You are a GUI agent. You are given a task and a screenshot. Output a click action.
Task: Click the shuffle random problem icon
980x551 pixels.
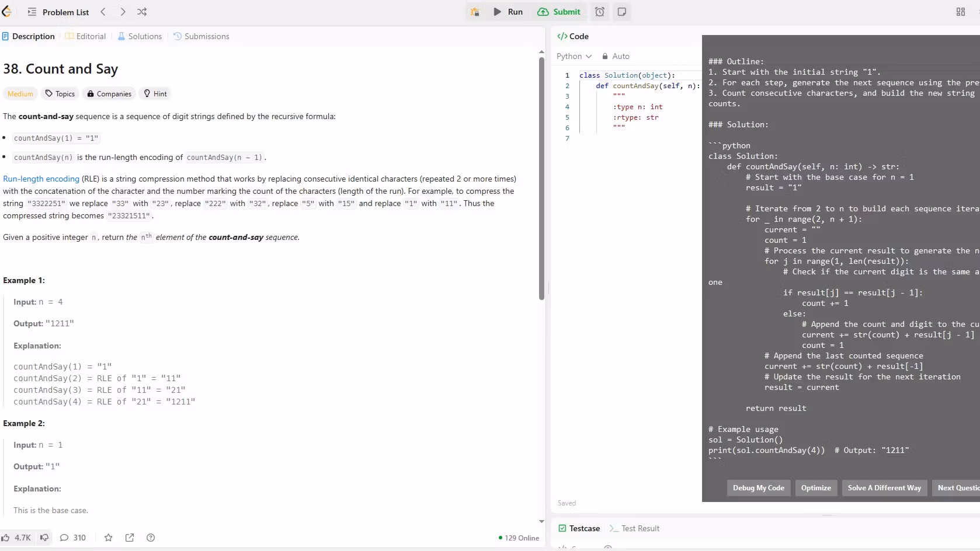[x=142, y=12]
